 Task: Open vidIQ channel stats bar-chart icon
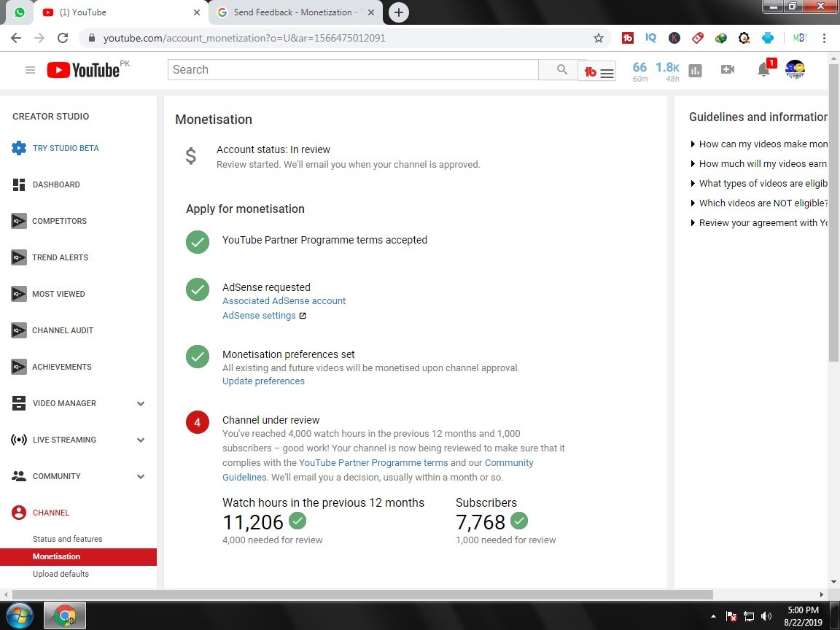[x=695, y=70]
